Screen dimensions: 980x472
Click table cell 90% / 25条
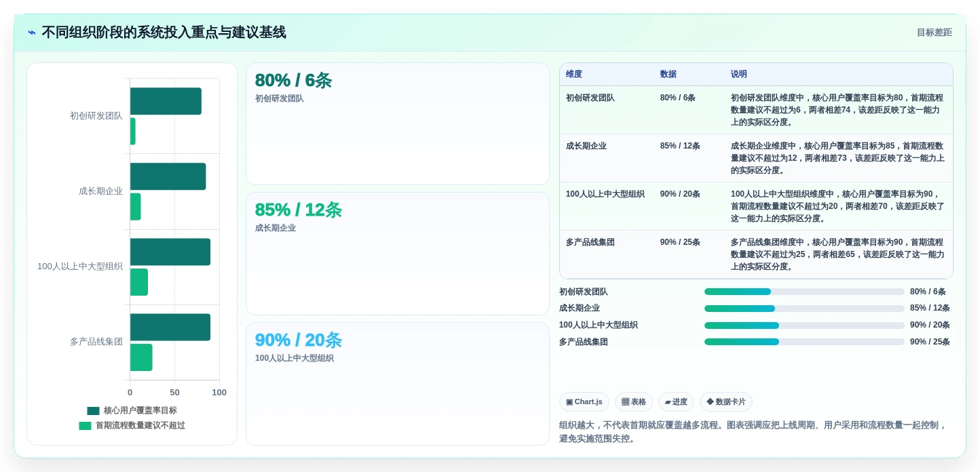tap(680, 242)
